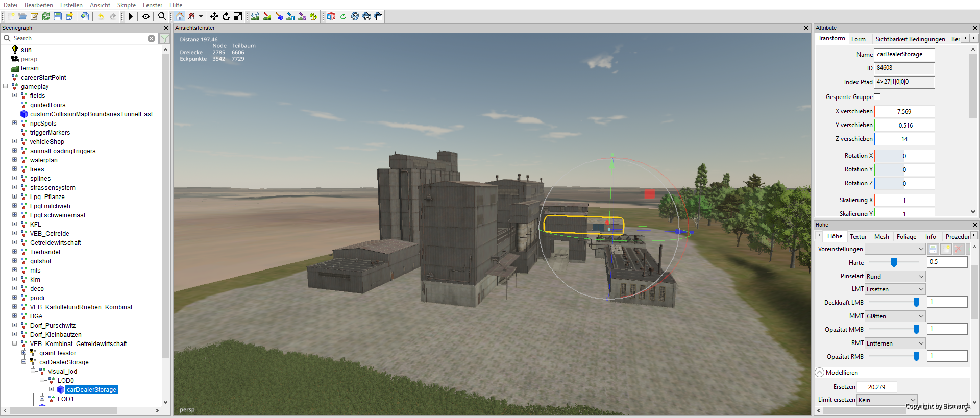The image size is (980, 418).
Task: Clear the Scenegraph search with X button
Action: coord(152,39)
